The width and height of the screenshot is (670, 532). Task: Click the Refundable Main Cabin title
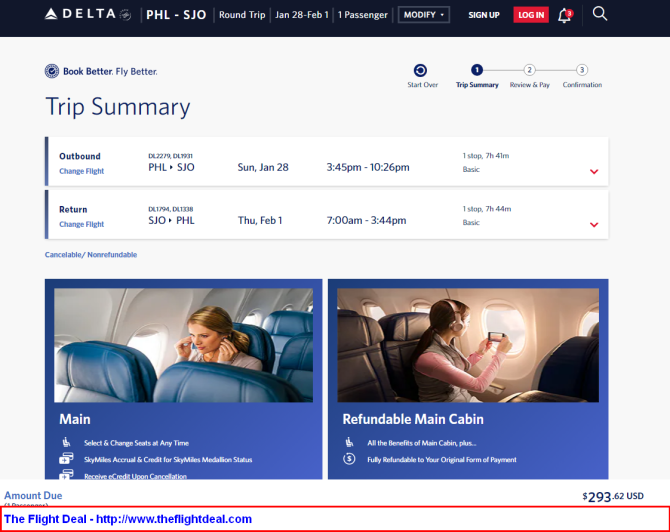(413, 419)
